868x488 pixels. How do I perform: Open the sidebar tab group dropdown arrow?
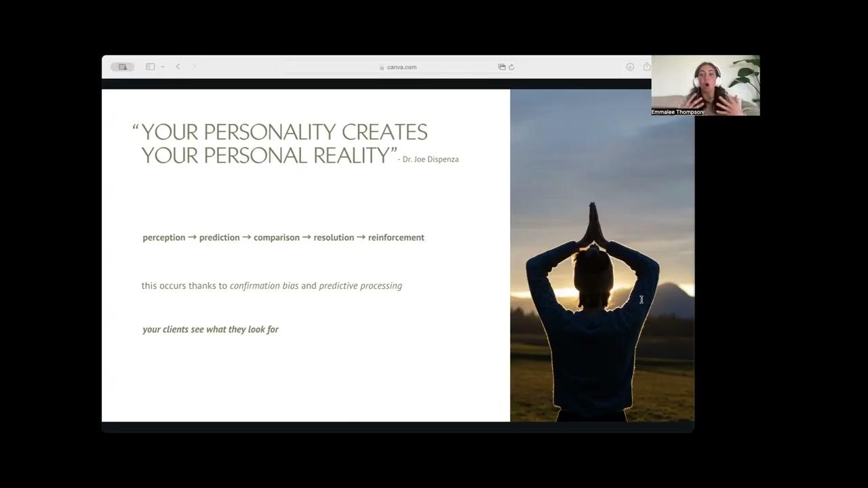coord(163,67)
